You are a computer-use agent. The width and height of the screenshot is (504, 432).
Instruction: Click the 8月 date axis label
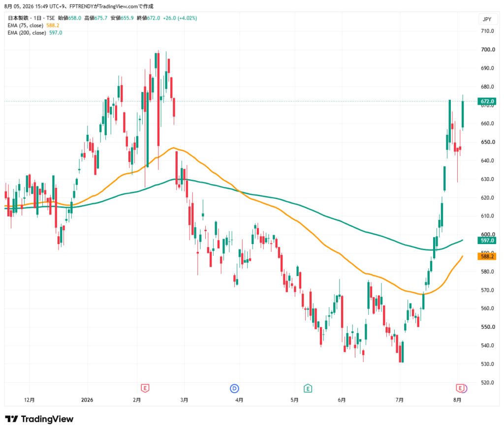tap(457, 400)
